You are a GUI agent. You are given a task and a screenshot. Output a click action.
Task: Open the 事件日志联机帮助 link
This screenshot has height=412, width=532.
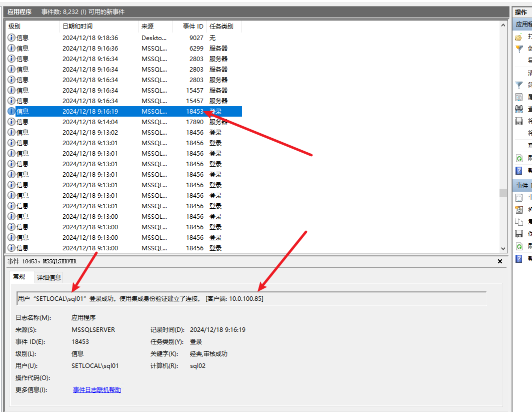click(x=97, y=390)
